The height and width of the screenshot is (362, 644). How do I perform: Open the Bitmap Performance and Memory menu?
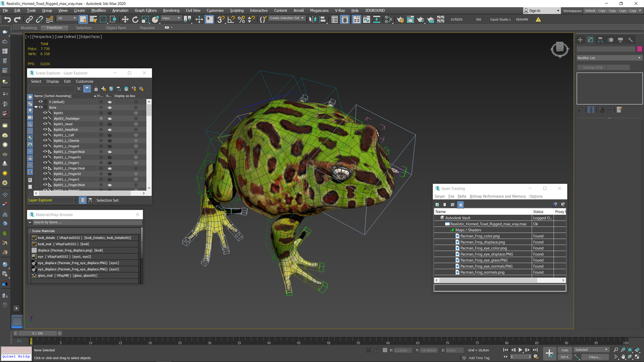pos(497,196)
